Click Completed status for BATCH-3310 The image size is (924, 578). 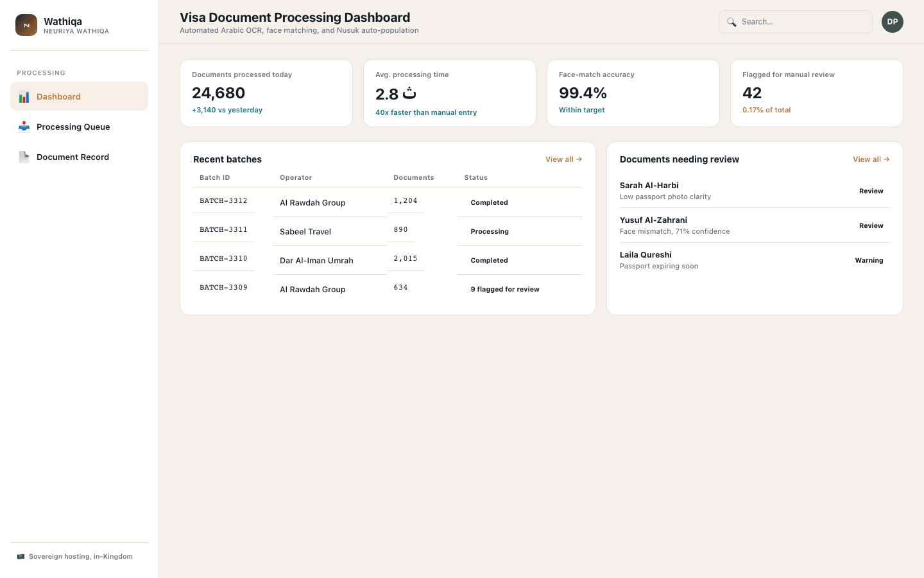tap(489, 260)
